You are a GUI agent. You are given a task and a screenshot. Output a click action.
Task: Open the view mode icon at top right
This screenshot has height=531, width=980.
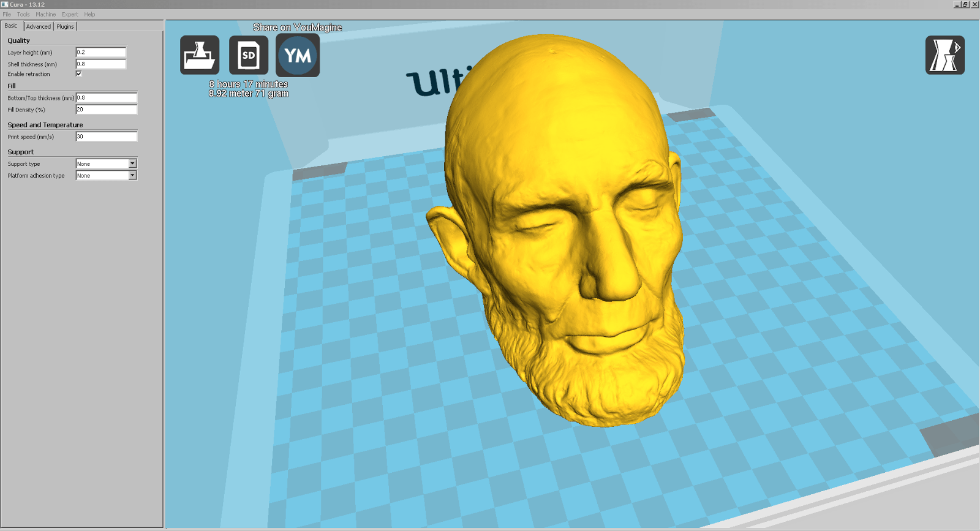pyautogui.click(x=945, y=55)
